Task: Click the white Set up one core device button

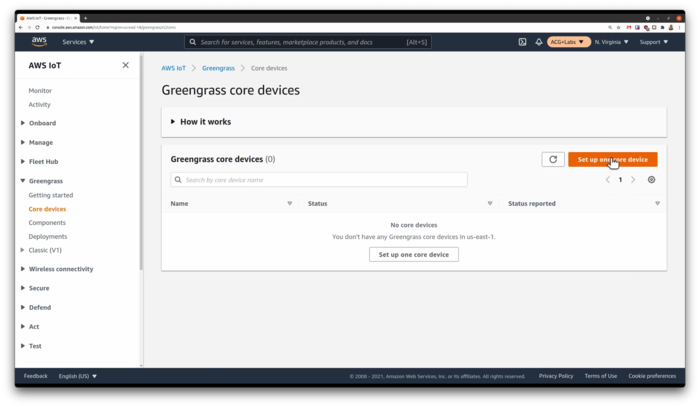Action: coord(414,254)
